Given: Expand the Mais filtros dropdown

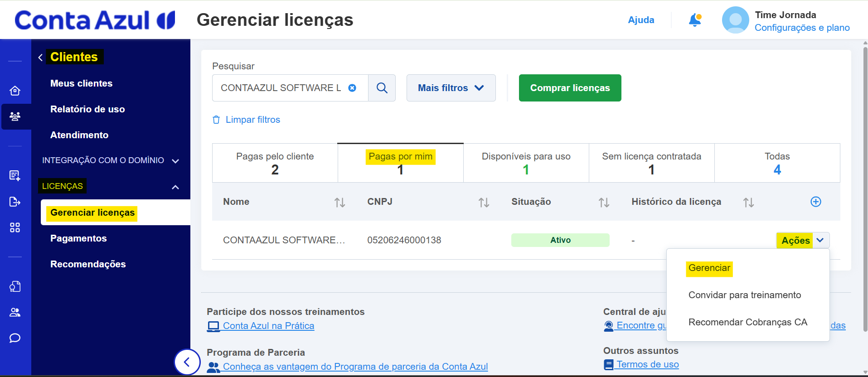Looking at the screenshot, I should (x=451, y=88).
